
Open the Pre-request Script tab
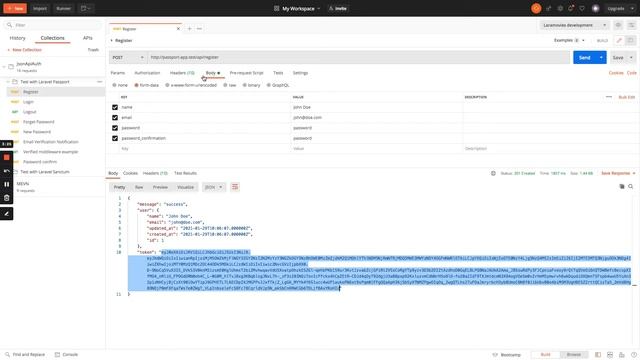247,73
